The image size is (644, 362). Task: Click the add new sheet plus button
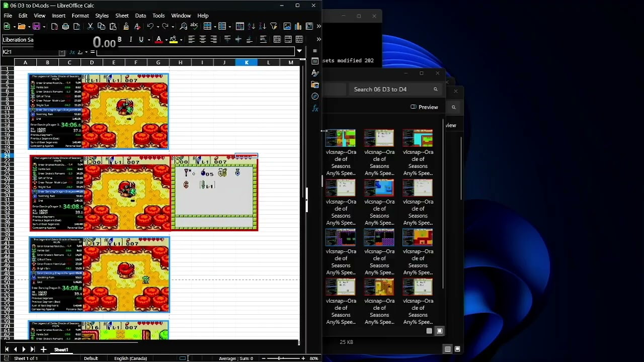point(43,349)
